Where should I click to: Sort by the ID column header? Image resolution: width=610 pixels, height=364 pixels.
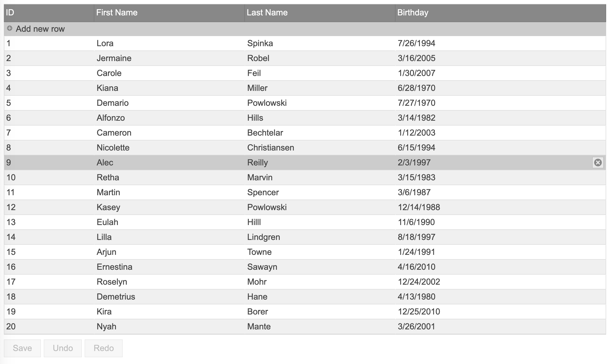(x=10, y=13)
